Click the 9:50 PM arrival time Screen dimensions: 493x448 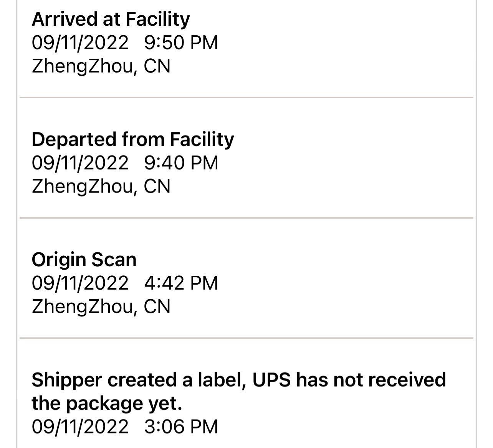pyautogui.click(x=181, y=42)
